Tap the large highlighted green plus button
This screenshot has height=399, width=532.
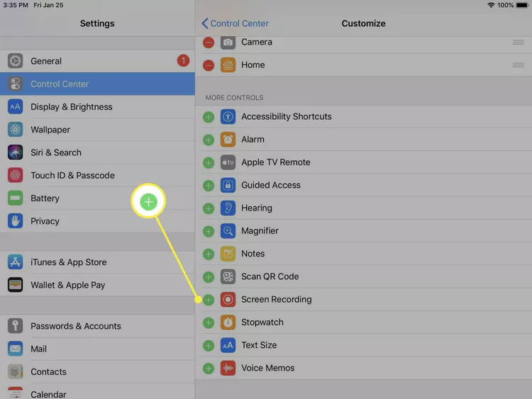[x=148, y=202]
